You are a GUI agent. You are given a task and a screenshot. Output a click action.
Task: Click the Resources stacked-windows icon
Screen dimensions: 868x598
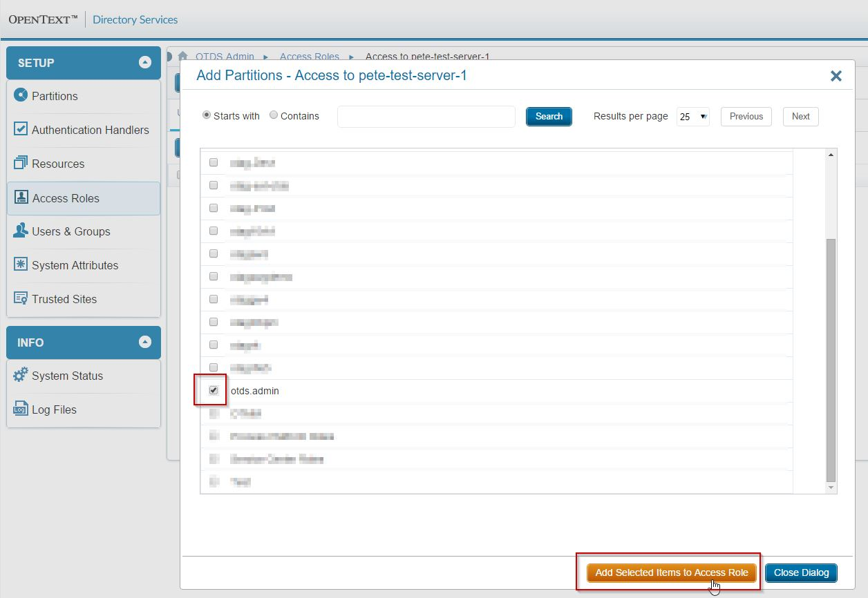pyautogui.click(x=21, y=163)
